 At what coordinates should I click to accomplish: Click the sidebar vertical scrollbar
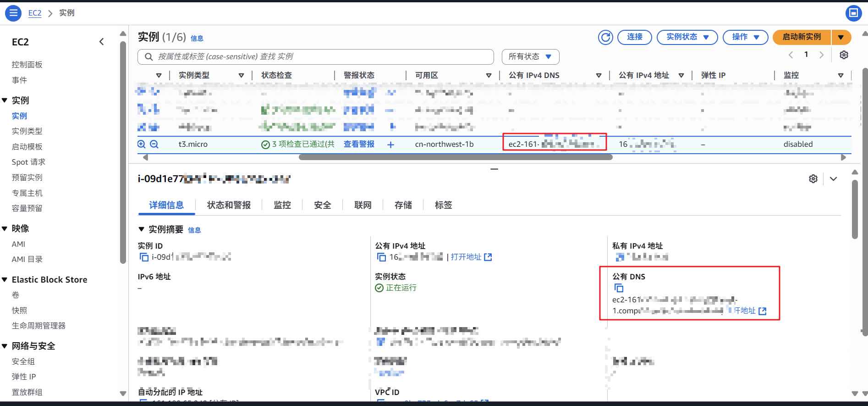click(x=123, y=153)
